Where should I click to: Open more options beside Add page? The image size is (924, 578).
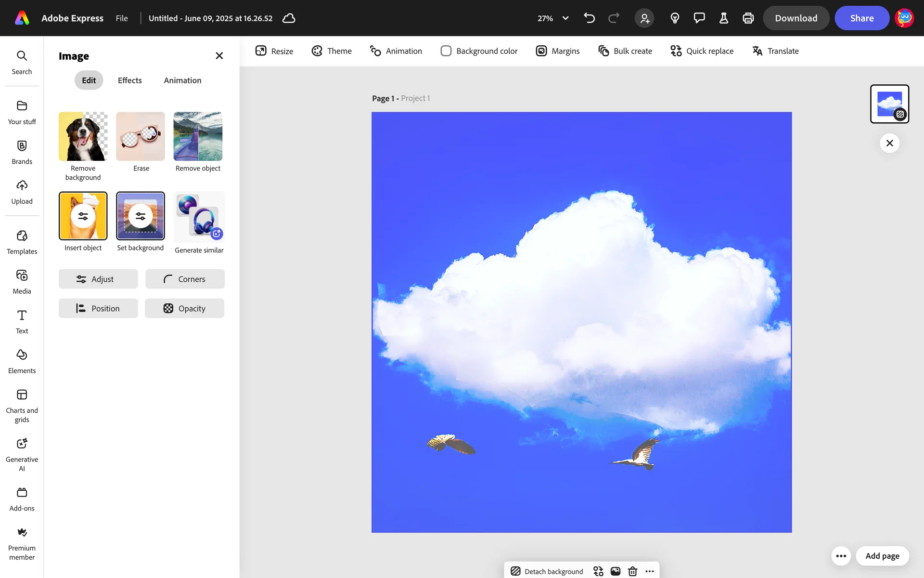tap(841, 556)
